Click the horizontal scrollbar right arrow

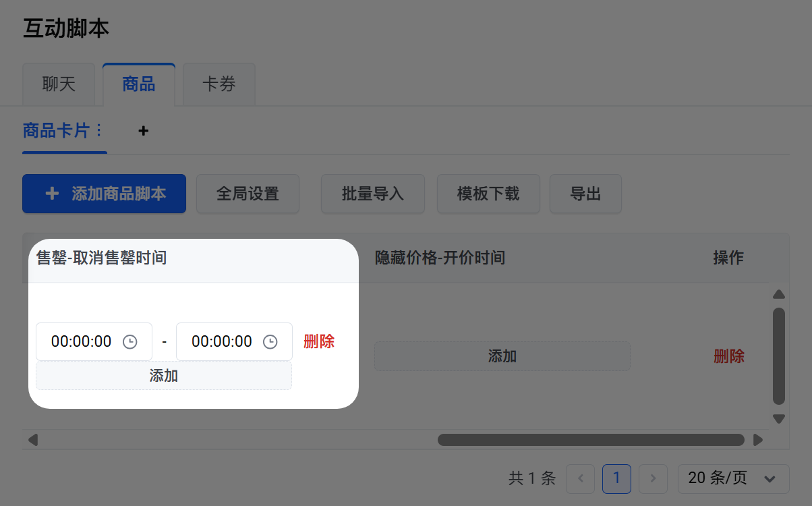[x=758, y=440]
